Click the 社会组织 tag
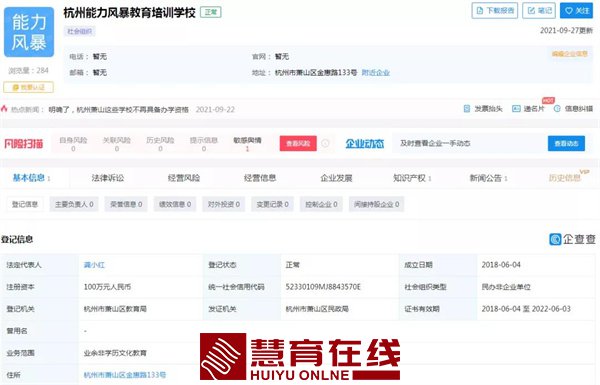The image size is (600, 385). pos(80,31)
